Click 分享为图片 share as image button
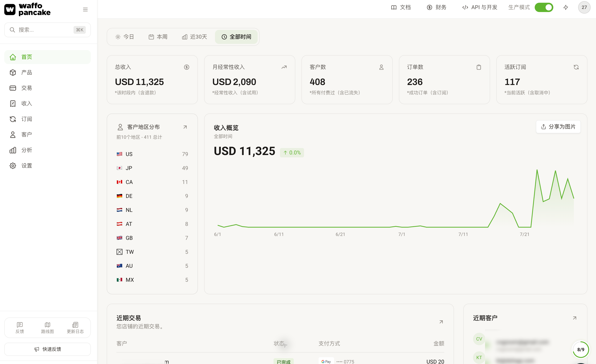 pos(558,127)
